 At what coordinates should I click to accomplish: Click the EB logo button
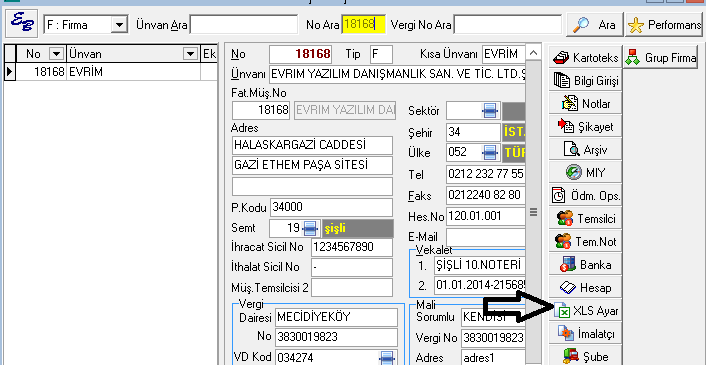click(x=22, y=24)
